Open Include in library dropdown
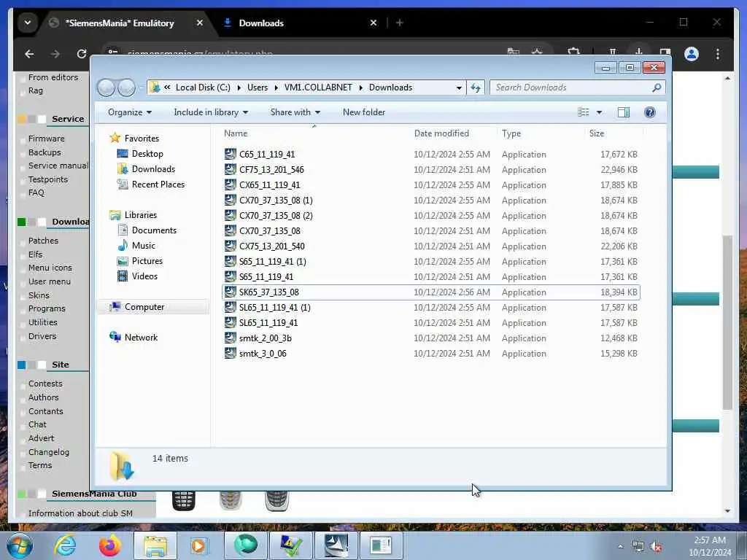This screenshot has height=560, width=747. [x=211, y=112]
